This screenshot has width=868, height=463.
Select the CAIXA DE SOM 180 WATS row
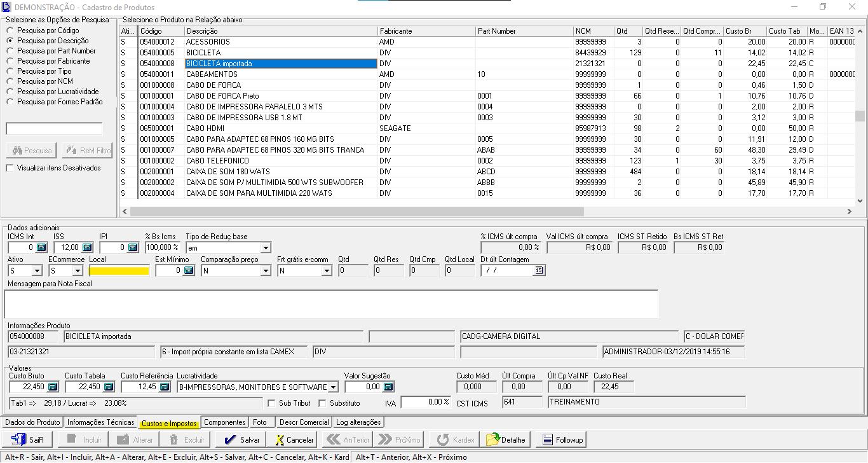487,172
